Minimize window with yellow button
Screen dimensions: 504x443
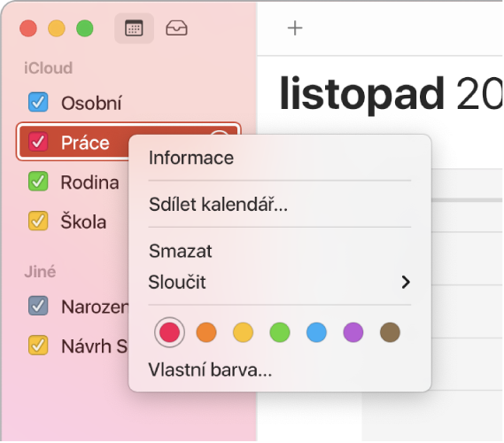[x=57, y=28]
